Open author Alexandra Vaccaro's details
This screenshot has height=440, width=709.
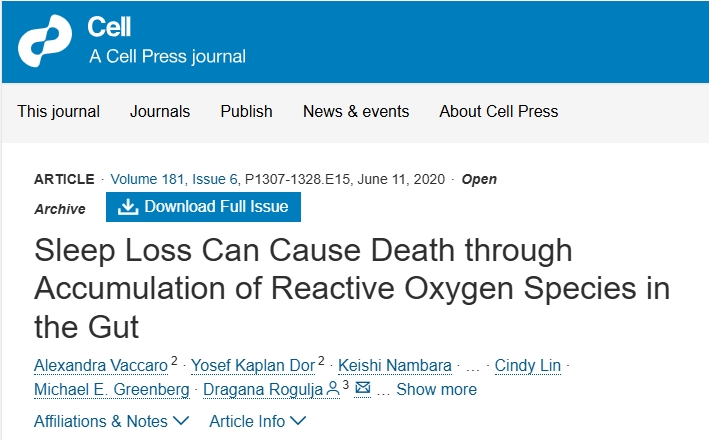[x=101, y=364]
